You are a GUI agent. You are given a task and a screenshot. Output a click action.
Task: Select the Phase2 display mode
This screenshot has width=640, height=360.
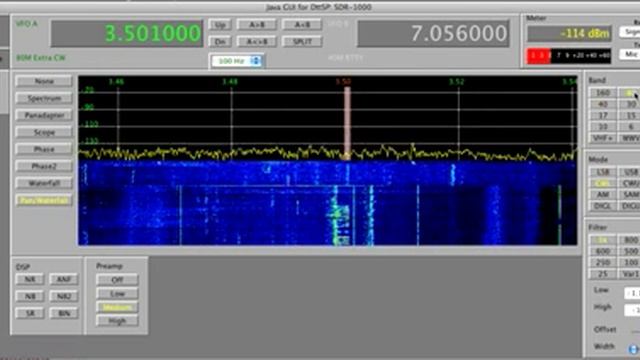tap(44, 166)
